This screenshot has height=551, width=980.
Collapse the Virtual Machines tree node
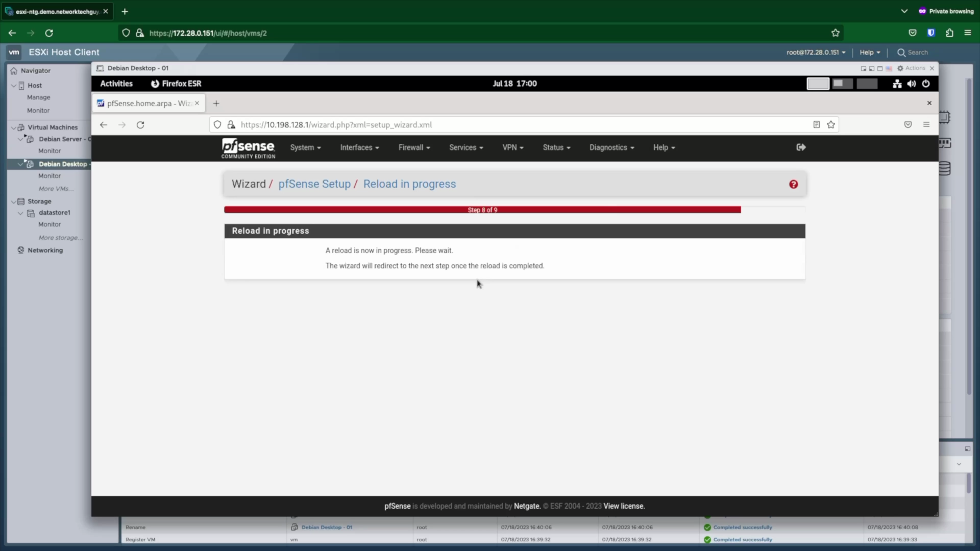coord(14,128)
